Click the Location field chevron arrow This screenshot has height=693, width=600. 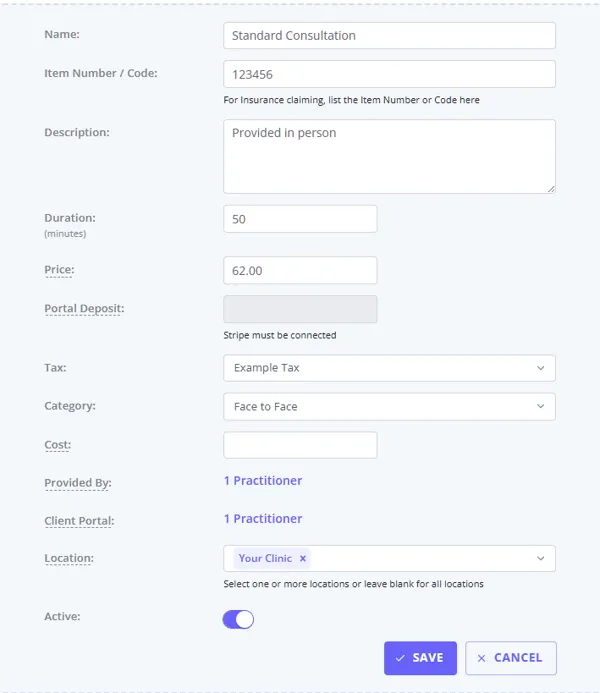click(540, 558)
